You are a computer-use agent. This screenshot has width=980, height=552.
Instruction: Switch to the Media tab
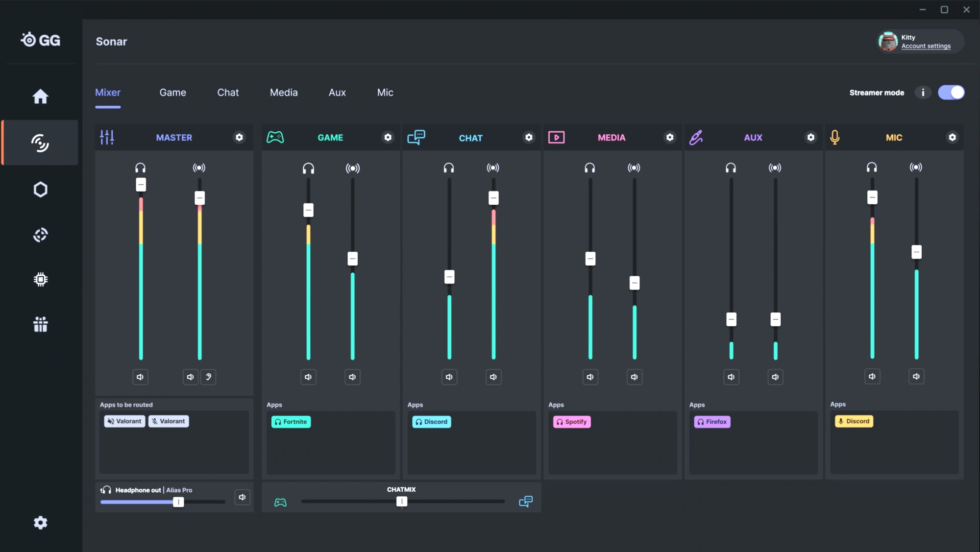point(284,93)
